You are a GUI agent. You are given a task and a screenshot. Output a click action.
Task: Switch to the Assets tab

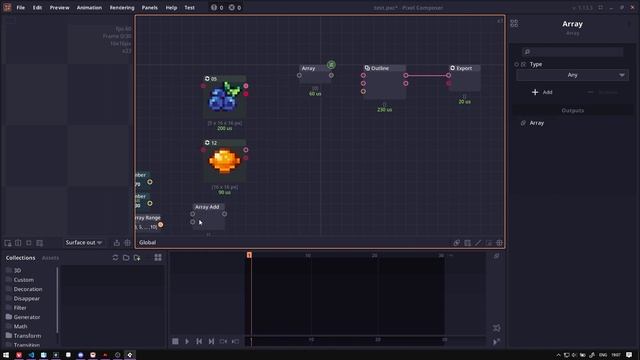tap(50, 258)
